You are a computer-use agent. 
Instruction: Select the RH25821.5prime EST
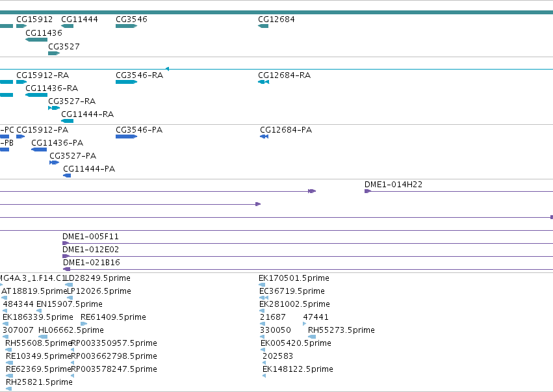9,389
